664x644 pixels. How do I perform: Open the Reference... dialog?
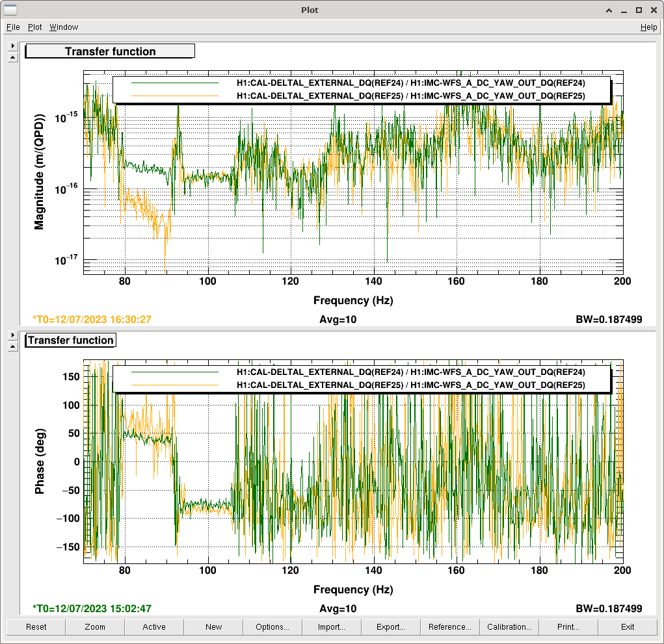click(x=450, y=627)
